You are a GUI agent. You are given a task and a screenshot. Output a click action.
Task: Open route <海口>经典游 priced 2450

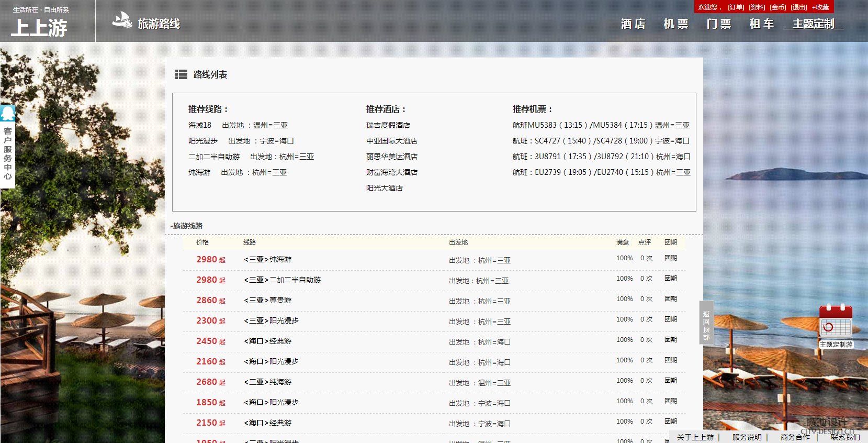pyautogui.click(x=268, y=341)
